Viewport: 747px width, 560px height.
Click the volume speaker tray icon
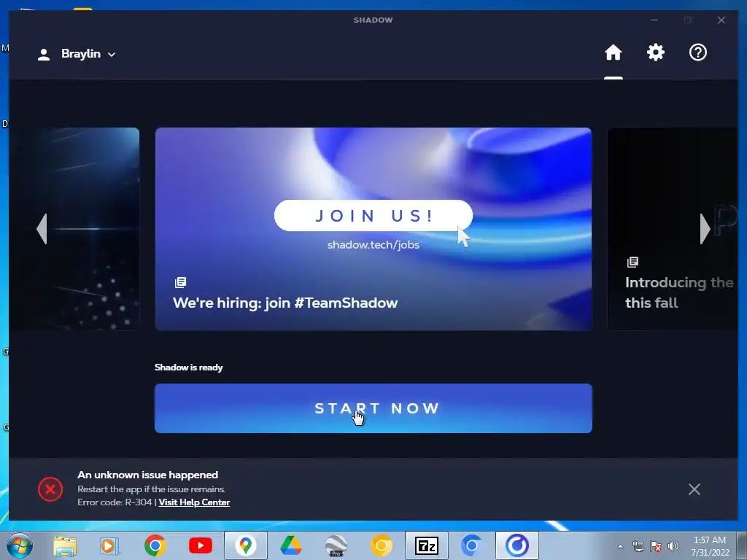coord(673,546)
